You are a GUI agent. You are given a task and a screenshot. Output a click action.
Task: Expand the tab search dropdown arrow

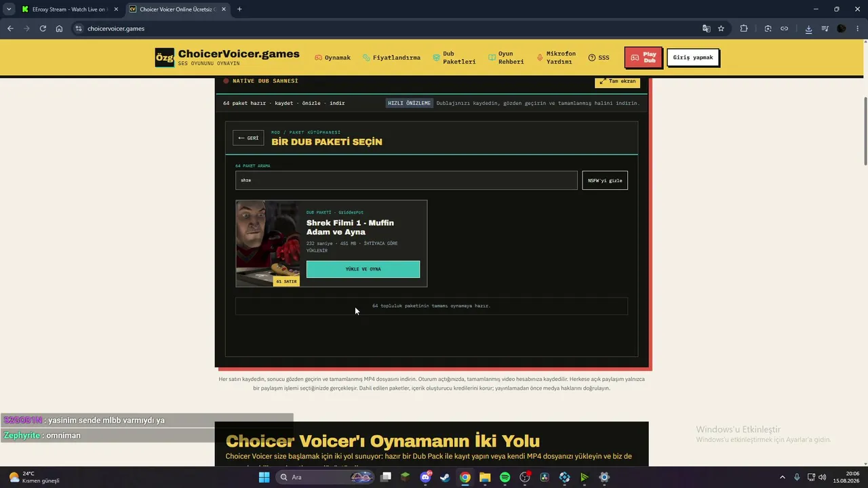[x=9, y=9]
